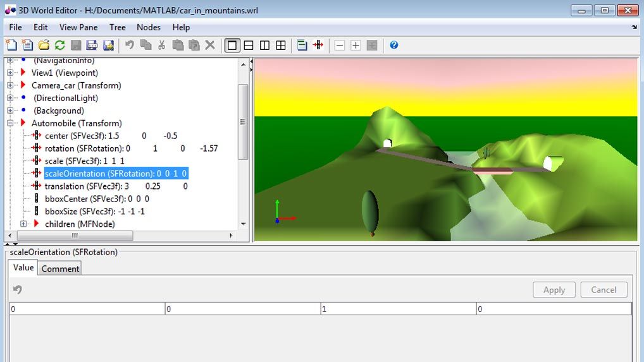The width and height of the screenshot is (644, 362).
Task: Select the rotation (SFRotation) field
Action: coord(131,148)
